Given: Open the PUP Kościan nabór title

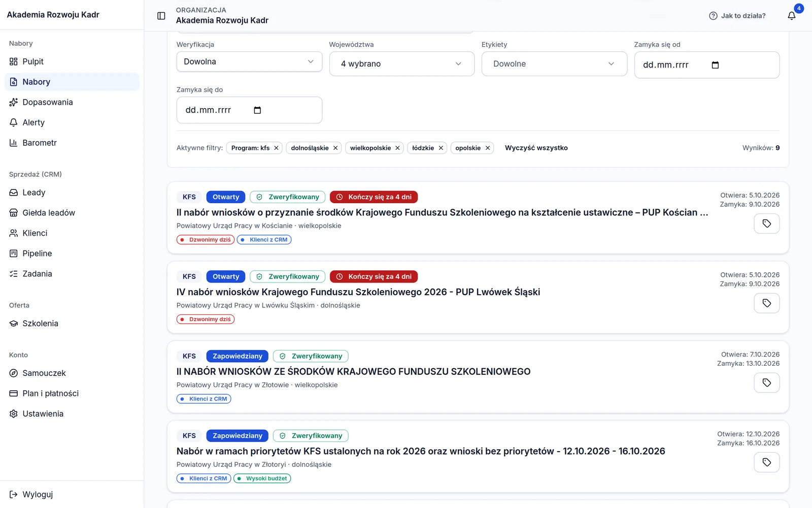Looking at the screenshot, I should click(x=442, y=212).
